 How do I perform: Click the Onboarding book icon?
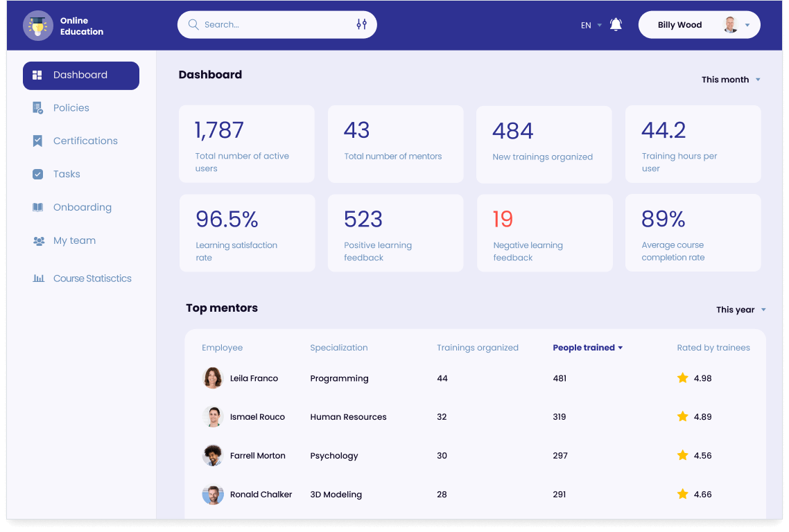[x=38, y=207]
